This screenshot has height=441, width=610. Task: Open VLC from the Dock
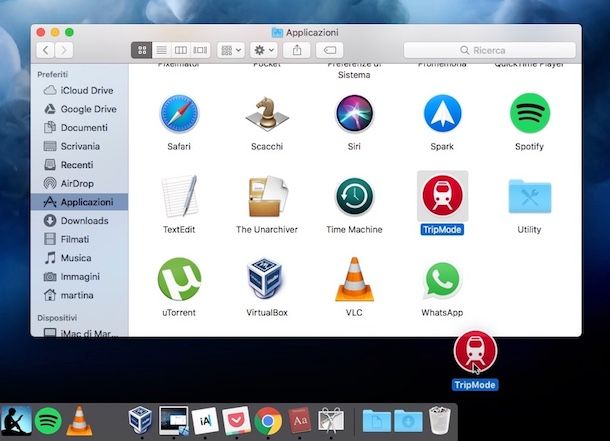point(79,421)
